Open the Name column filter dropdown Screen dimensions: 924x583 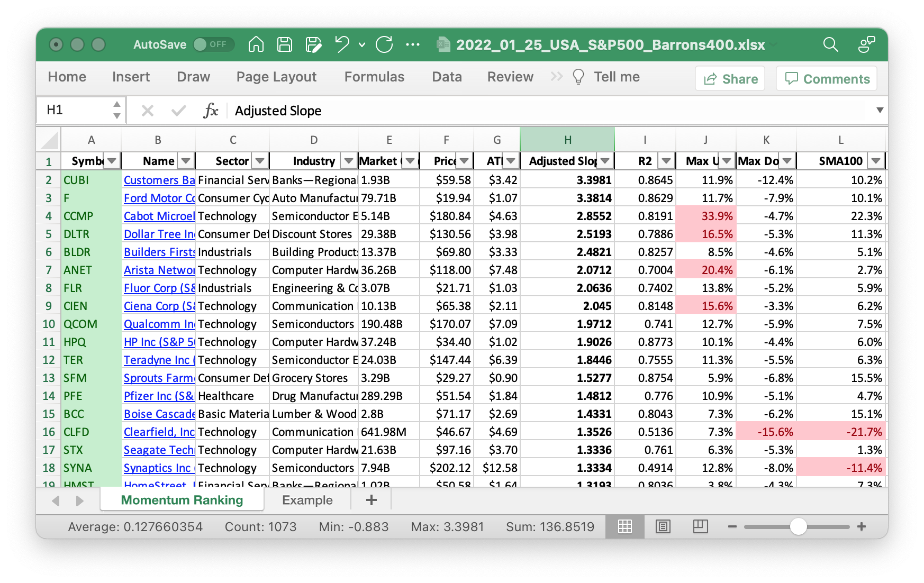click(x=186, y=161)
